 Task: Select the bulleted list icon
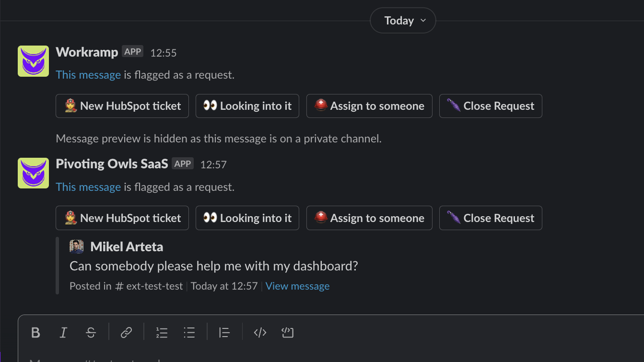(x=189, y=332)
